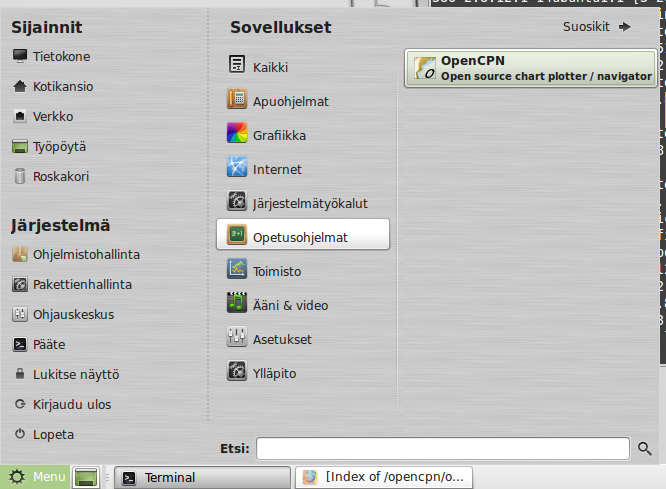The image size is (666, 489).
Task: Select the Ääni & video music icon
Action: [237, 302]
